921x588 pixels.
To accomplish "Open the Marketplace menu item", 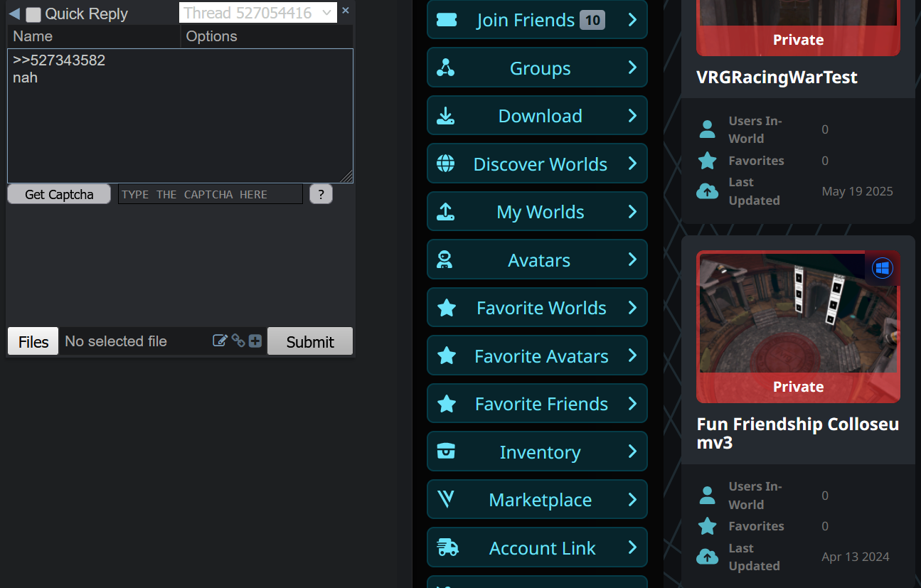I will point(537,499).
